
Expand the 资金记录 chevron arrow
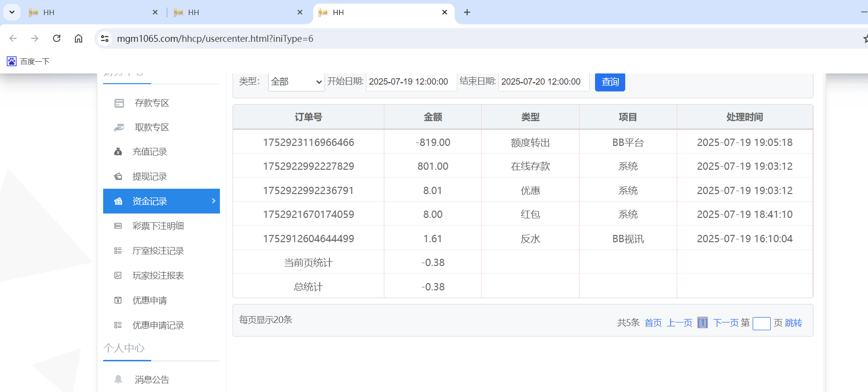point(213,201)
